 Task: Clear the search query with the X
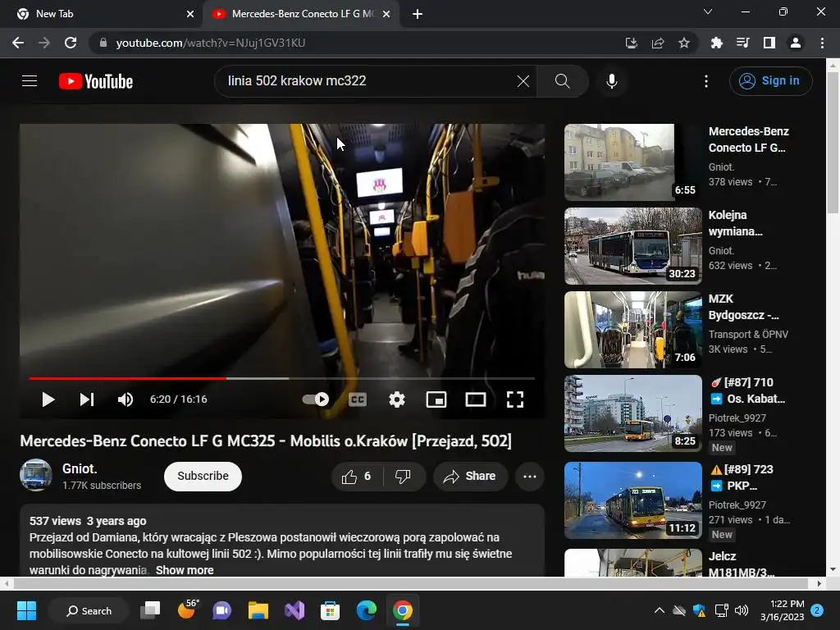click(523, 81)
